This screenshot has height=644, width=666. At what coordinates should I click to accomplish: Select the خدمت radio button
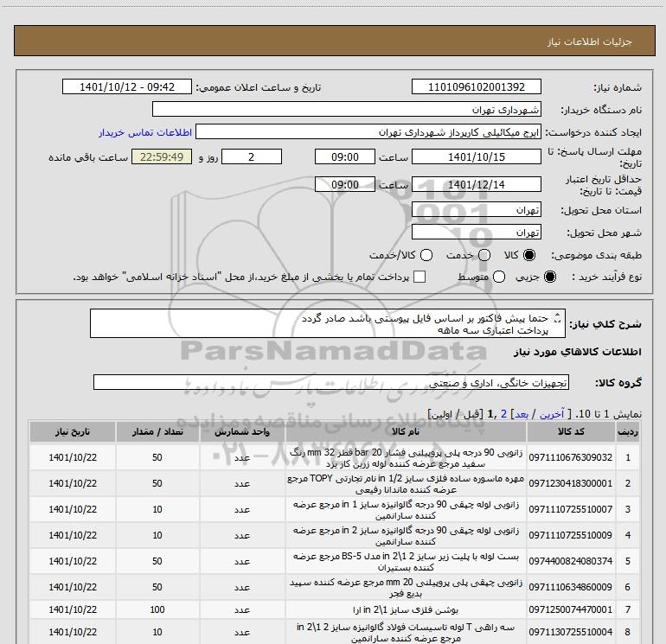[x=484, y=255]
